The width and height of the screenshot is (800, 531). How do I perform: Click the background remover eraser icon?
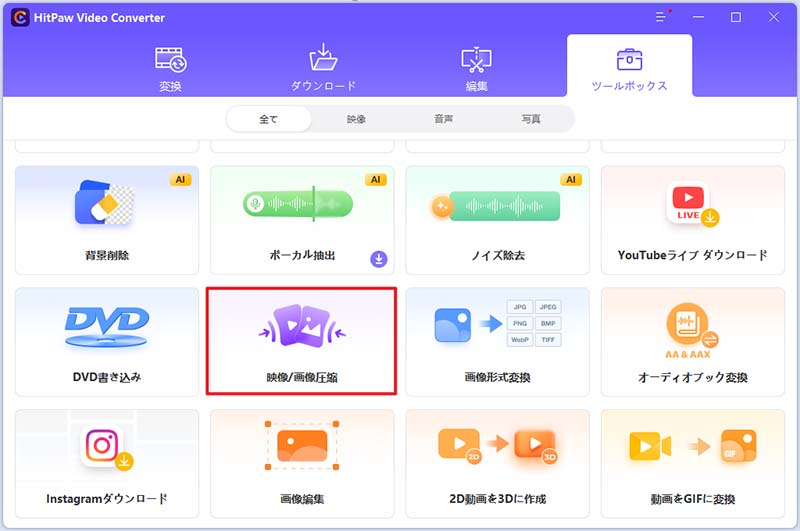[105, 204]
